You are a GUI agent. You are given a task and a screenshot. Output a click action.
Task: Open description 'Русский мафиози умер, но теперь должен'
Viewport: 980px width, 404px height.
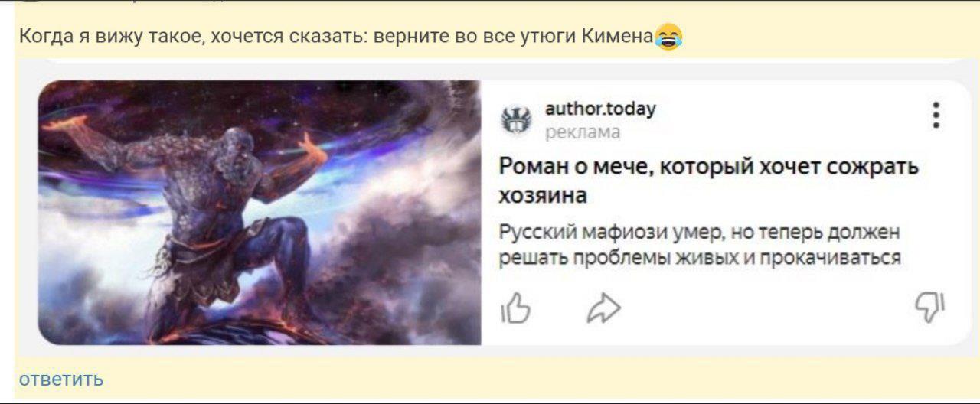699,232
